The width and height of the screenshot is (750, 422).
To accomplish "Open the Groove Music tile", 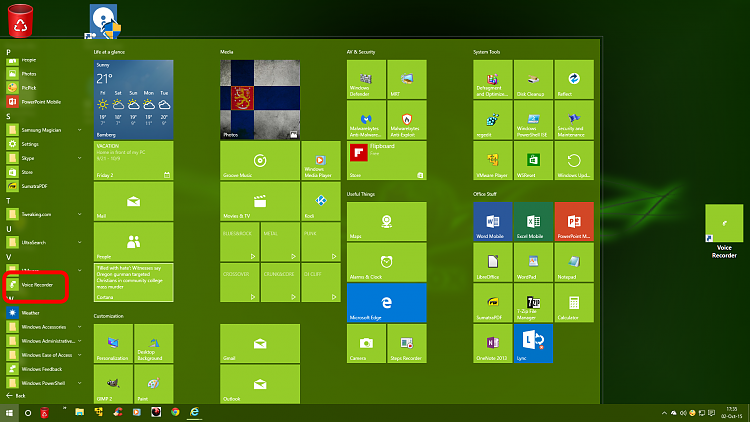I will (x=260, y=161).
